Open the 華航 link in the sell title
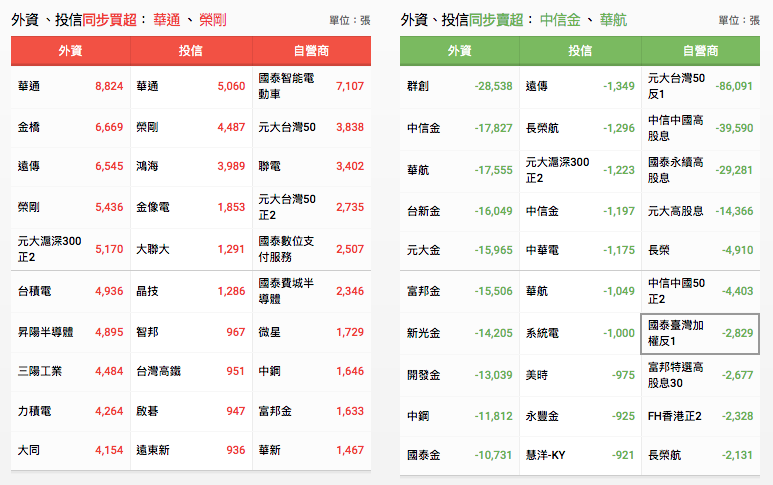This screenshot has height=485, width=773. coord(613,20)
